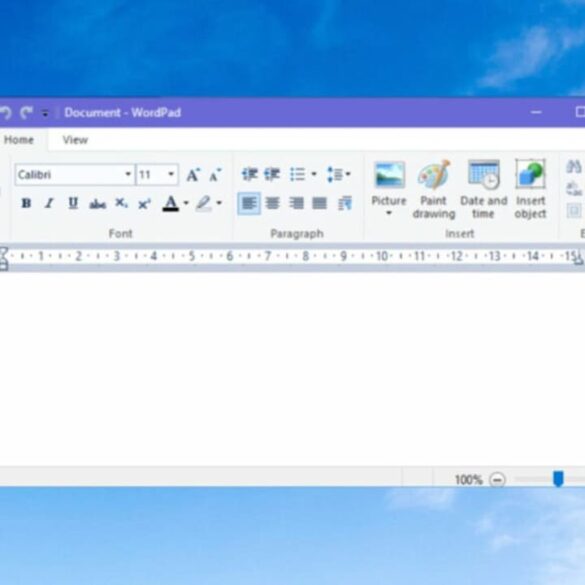Open the line spacing menu
This screenshot has width=585, height=585.
(x=338, y=174)
